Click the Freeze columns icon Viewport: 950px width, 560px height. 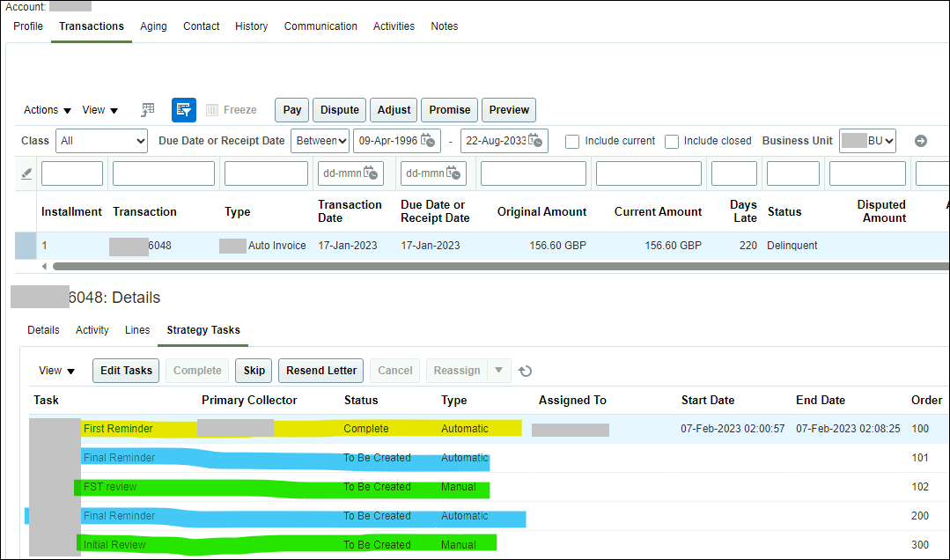pos(211,109)
